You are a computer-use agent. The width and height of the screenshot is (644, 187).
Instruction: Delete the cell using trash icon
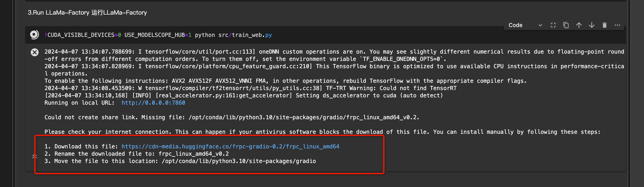[x=605, y=25]
